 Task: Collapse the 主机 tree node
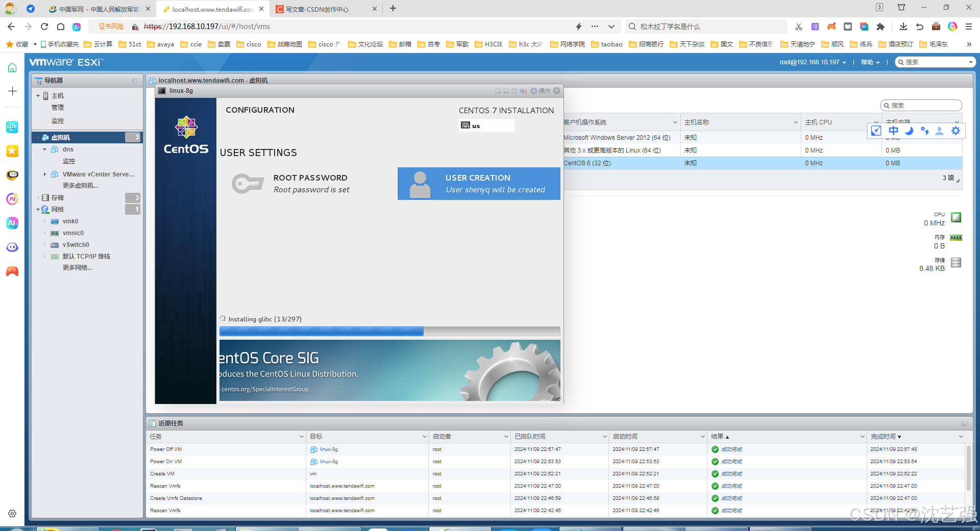[x=38, y=96]
